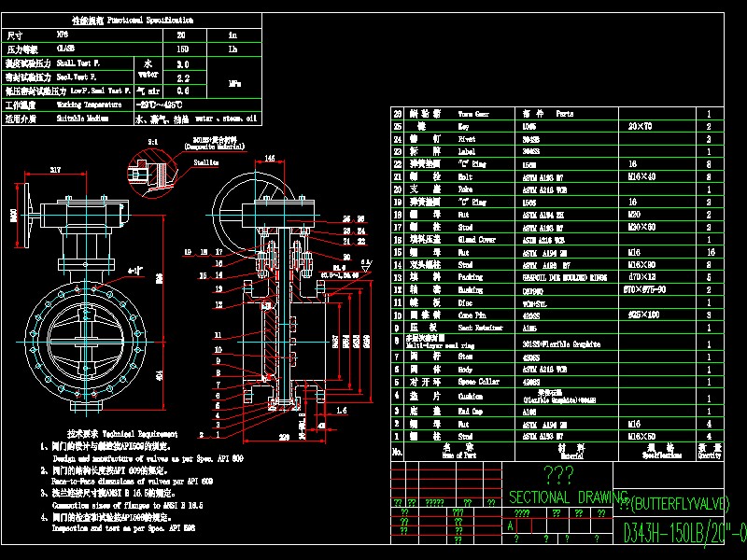This screenshot has height=560, width=747.
Task: Click the 'Nut' part name in row 2
Action: (x=463, y=424)
